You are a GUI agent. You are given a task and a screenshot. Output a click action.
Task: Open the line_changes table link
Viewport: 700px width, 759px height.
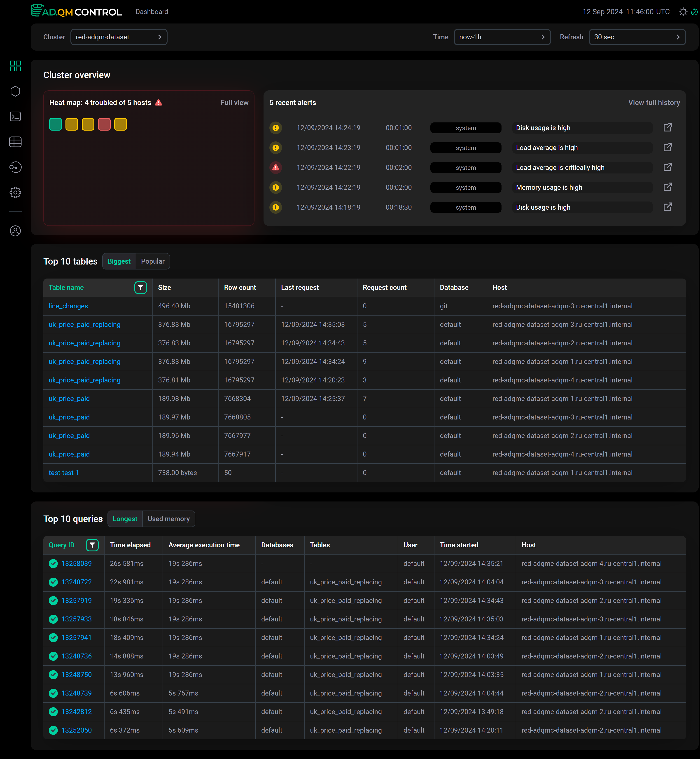(x=68, y=306)
